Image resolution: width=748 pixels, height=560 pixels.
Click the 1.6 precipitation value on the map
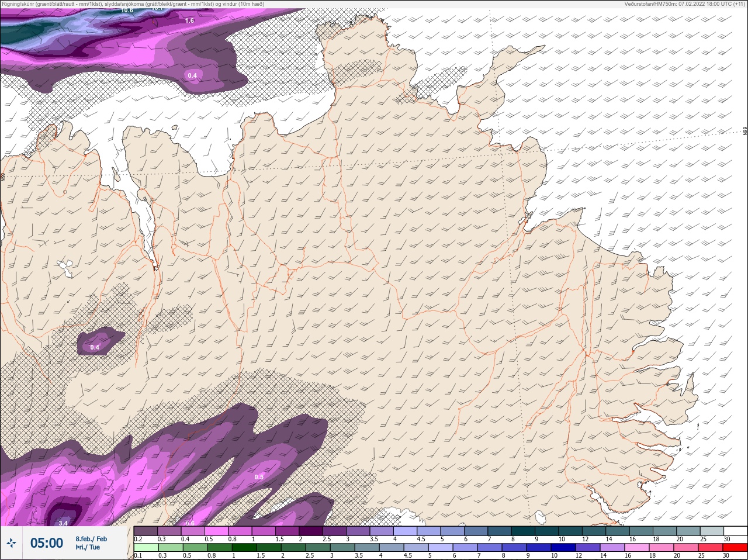[x=189, y=20]
